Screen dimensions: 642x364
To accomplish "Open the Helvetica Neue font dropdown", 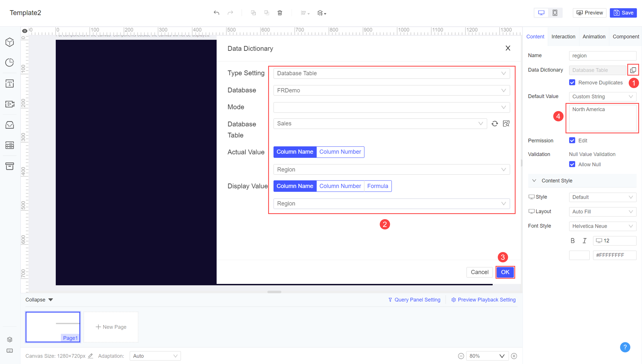I will [602, 226].
